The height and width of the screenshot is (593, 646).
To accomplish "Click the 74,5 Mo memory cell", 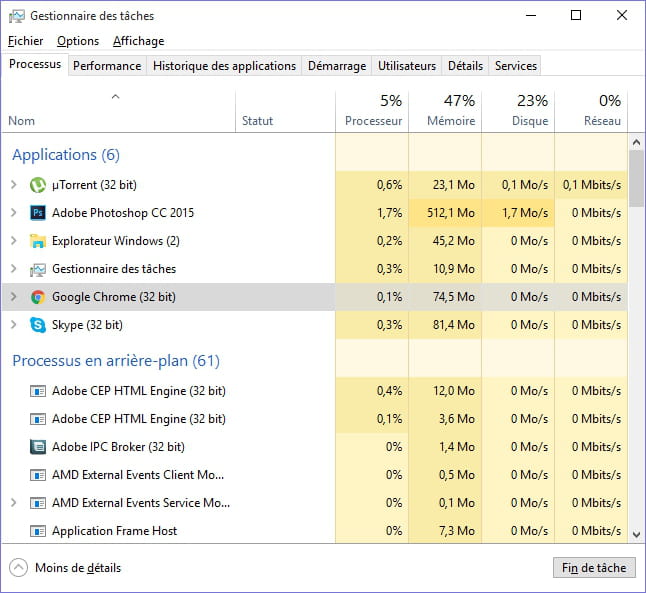I will 445,297.
